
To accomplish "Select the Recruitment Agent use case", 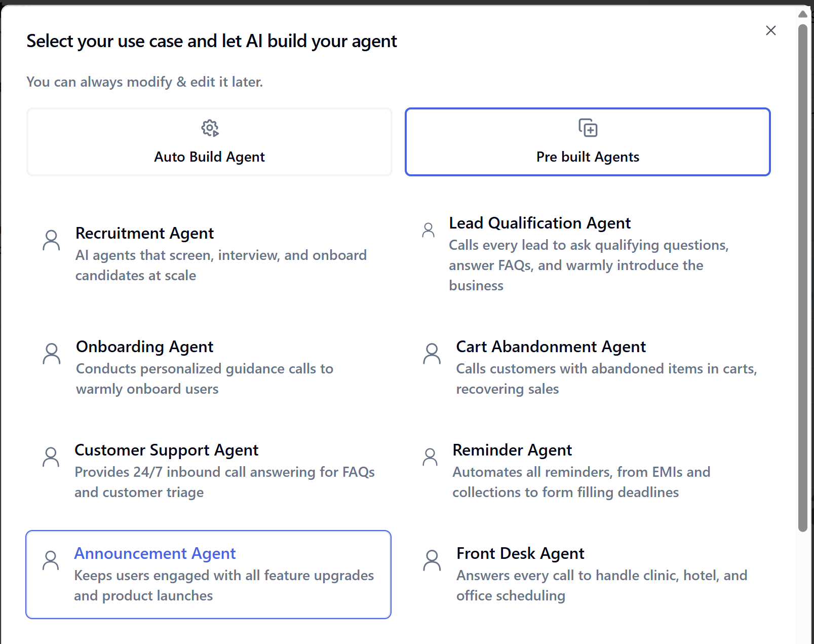I will tap(144, 233).
